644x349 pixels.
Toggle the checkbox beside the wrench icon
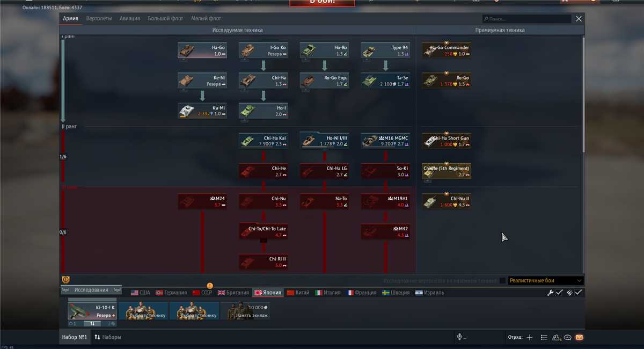(559, 293)
